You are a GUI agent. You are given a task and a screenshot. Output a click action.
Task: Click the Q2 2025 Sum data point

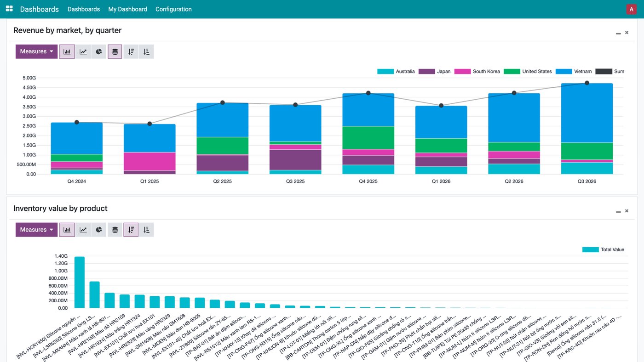tap(223, 102)
